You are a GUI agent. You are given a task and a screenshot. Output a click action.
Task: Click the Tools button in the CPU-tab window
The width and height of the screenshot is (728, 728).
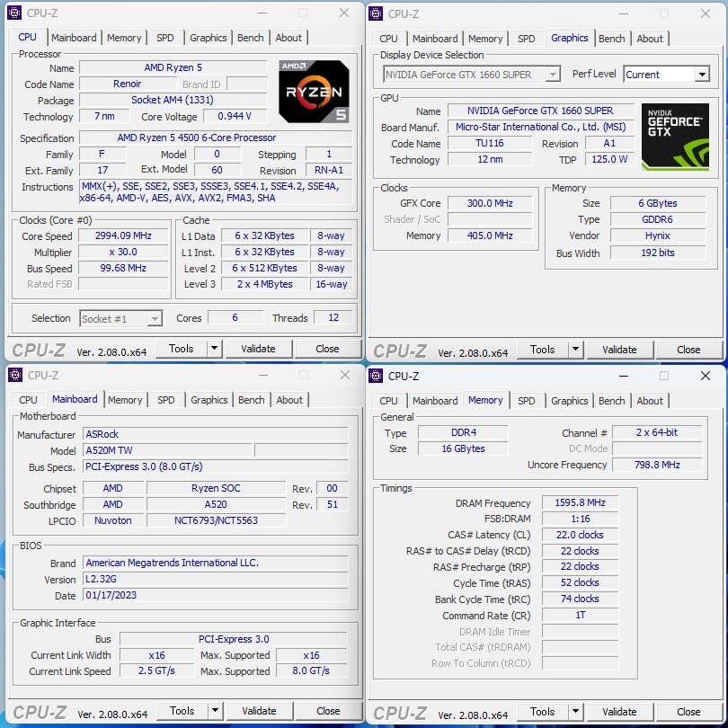(181, 348)
